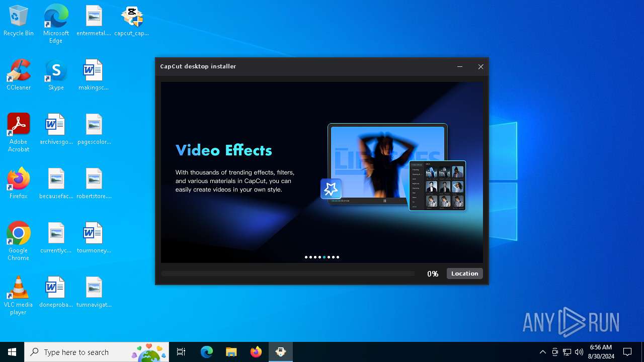Open the Windows Start menu
This screenshot has height=362, width=644.
click(12, 352)
